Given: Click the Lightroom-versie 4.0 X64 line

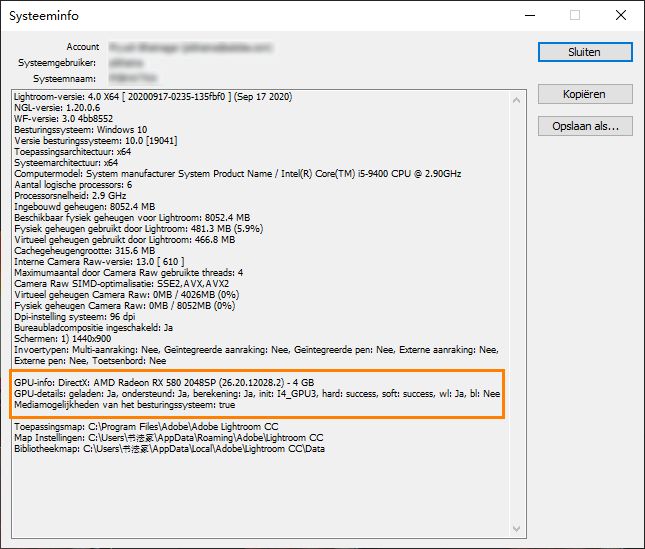Looking at the screenshot, I should (153, 97).
